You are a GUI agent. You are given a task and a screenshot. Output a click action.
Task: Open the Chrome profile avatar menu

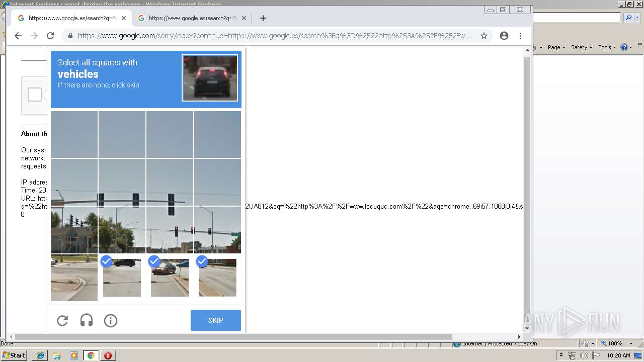(x=504, y=36)
